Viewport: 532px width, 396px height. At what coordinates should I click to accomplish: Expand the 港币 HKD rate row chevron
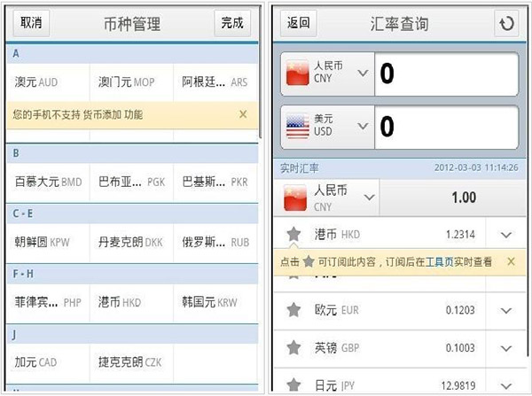tap(506, 235)
